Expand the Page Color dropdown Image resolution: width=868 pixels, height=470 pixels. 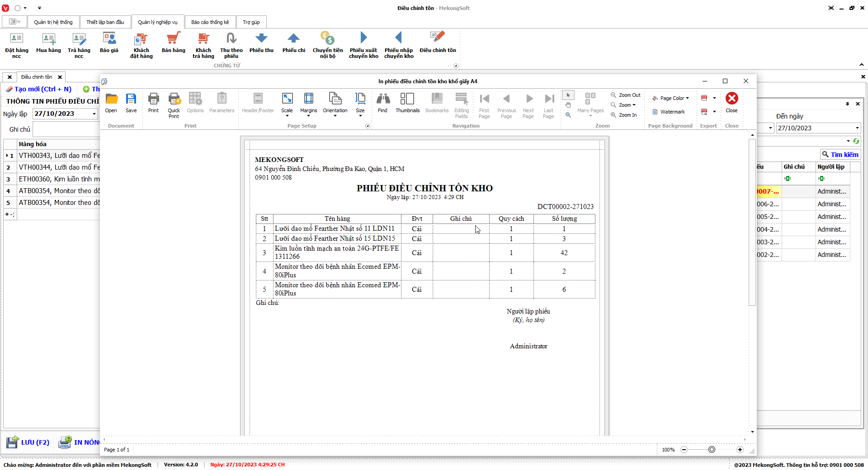(671, 98)
